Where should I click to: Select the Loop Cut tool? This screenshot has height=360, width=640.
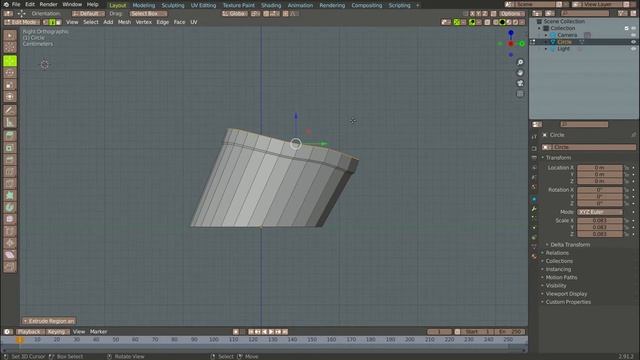click(x=10, y=171)
